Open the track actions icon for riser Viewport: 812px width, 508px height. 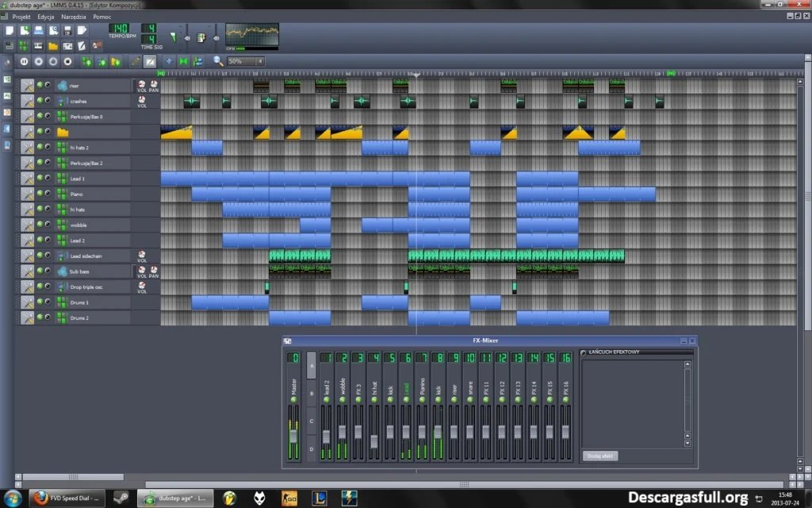[x=28, y=86]
